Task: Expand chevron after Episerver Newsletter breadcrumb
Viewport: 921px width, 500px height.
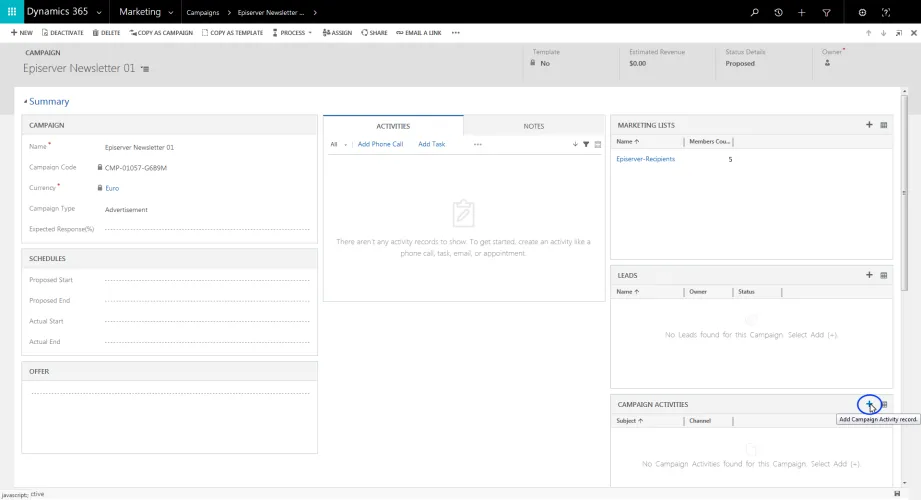Action: coord(315,12)
